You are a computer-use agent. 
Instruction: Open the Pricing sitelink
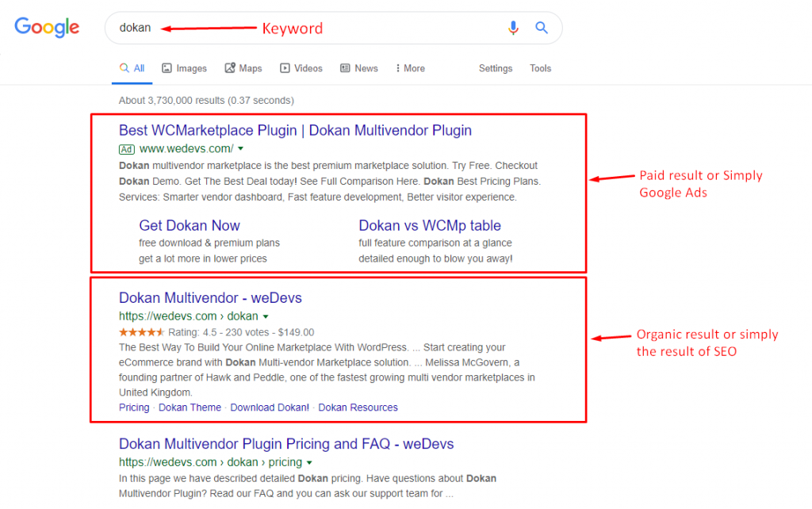[x=134, y=408]
